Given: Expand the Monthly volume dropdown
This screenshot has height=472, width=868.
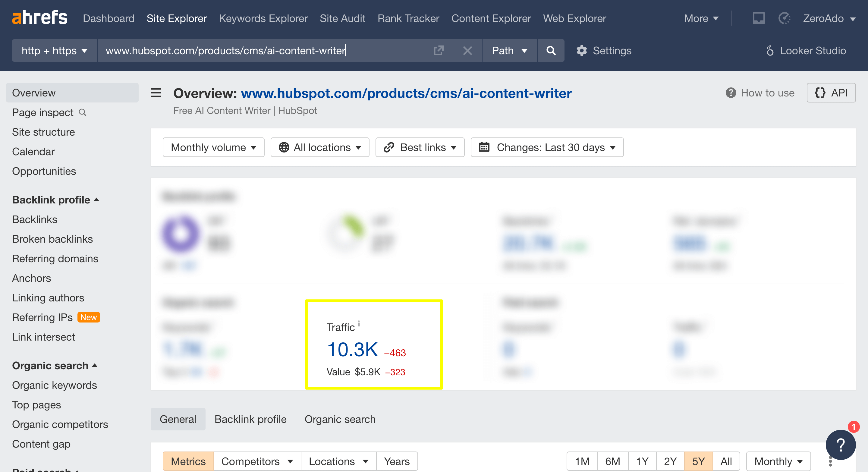Looking at the screenshot, I should click(213, 147).
